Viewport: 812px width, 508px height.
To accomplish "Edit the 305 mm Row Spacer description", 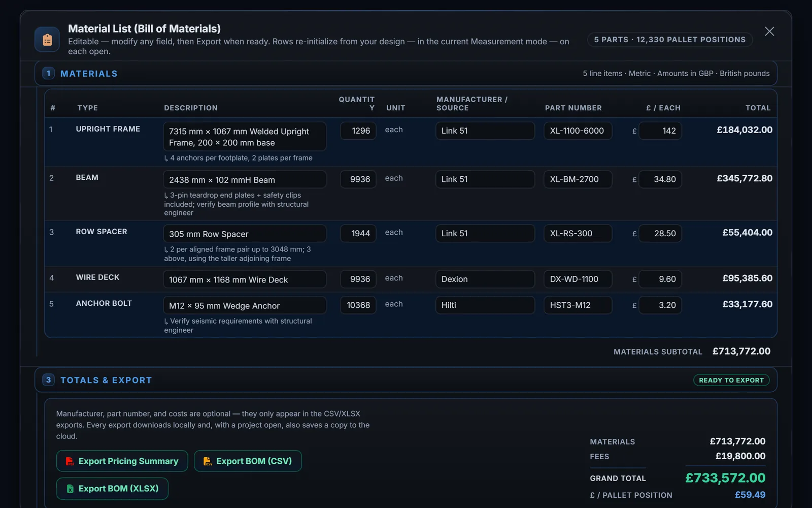I will tap(245, 234).
